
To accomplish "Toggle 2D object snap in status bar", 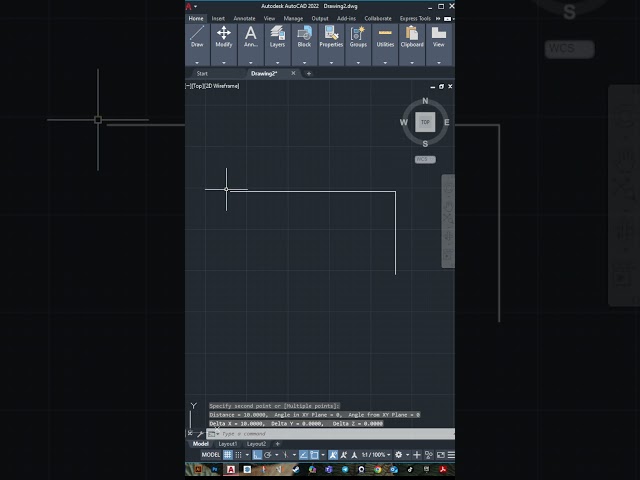I will coord(314,455).
